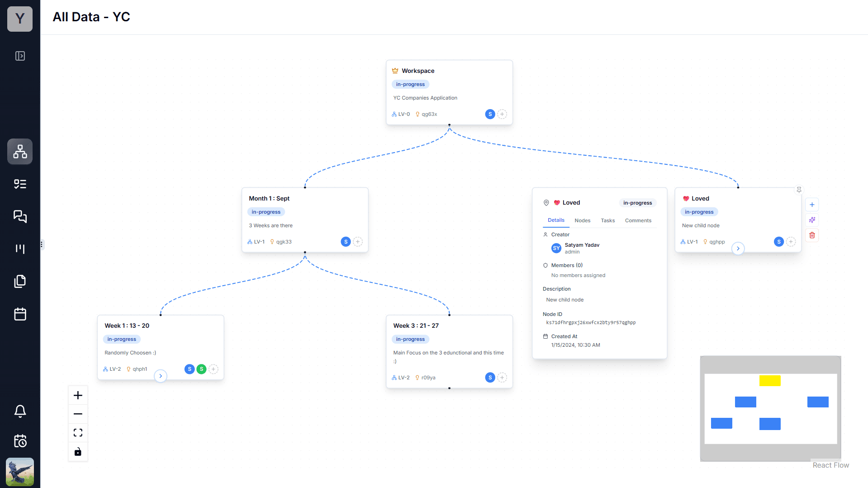This screenshot has width=868, height=488.
Task: Open notifications via the bell icon
Action: click(20, 411)
